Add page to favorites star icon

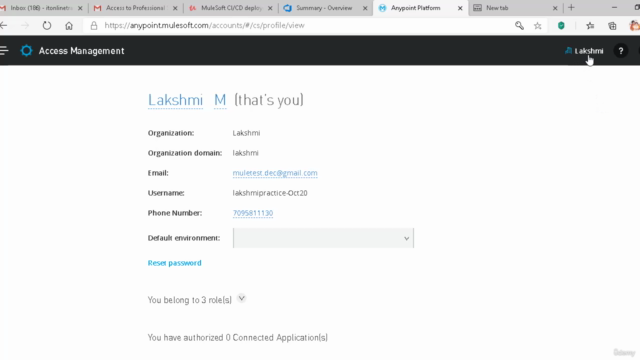coord(538,26)
